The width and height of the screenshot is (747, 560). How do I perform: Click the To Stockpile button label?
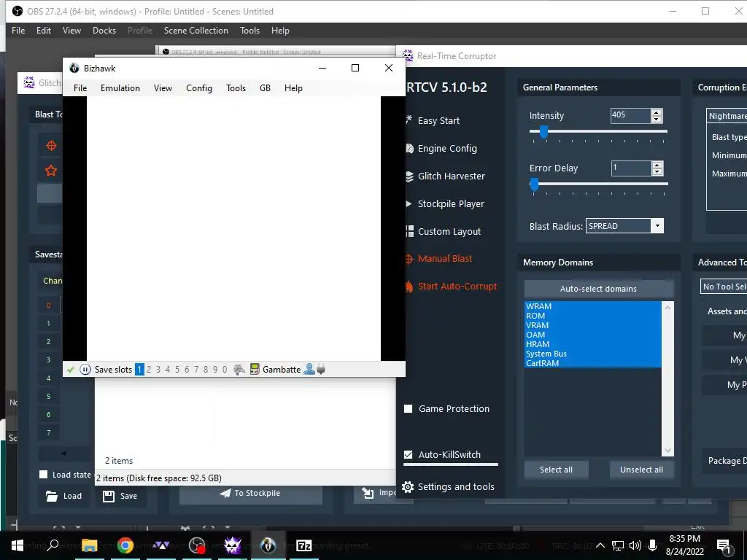[x=257, y=494]
